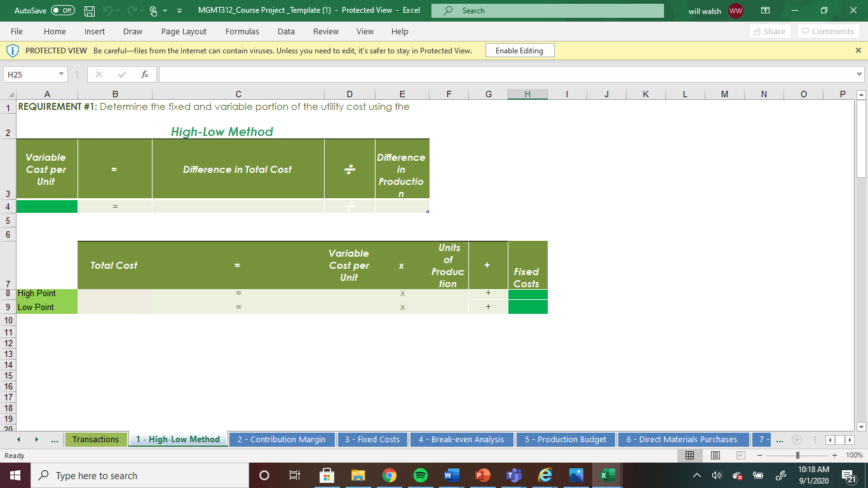Click the Low Point label cell
The height and width of the screenshot is (488, 868).
[46, 307]
